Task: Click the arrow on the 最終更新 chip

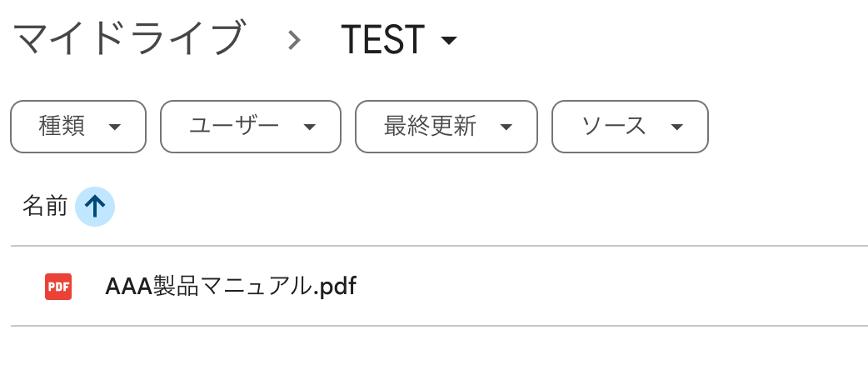Action: point(506,127)
